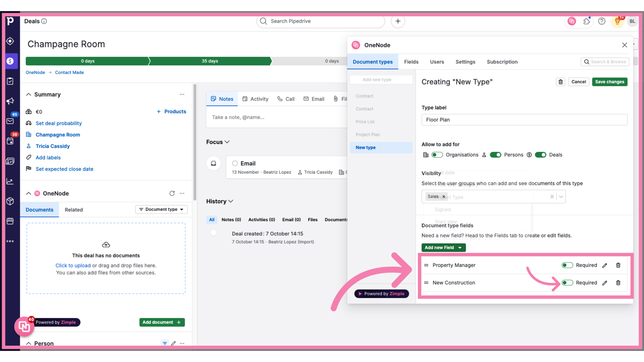Click the Take a note text area
This screenshot has width=644, height=362.
click(x=276, y=117)
